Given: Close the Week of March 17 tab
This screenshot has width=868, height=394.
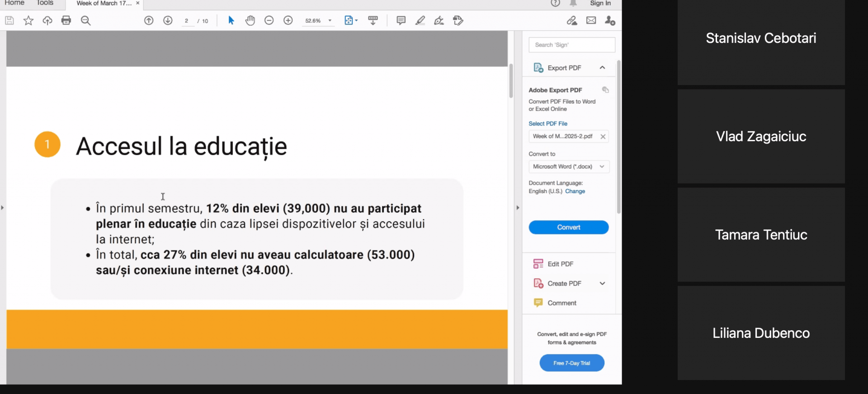Looking at the screenshot, I should pyautogui.click(x=137, y=3).
